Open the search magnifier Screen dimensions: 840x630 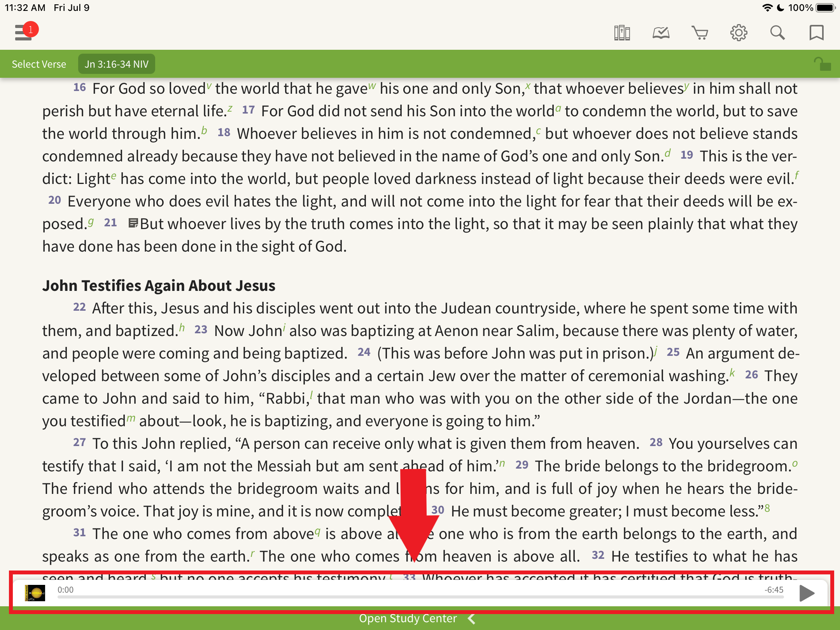click(777, 33)
